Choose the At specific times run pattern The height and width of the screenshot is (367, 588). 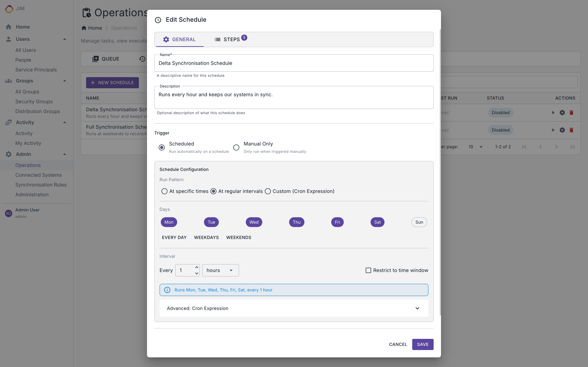(164, 191)
